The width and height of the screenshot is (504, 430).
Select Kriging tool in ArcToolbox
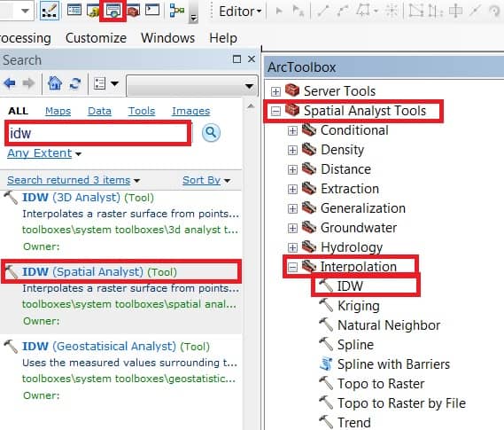point(358,306)
